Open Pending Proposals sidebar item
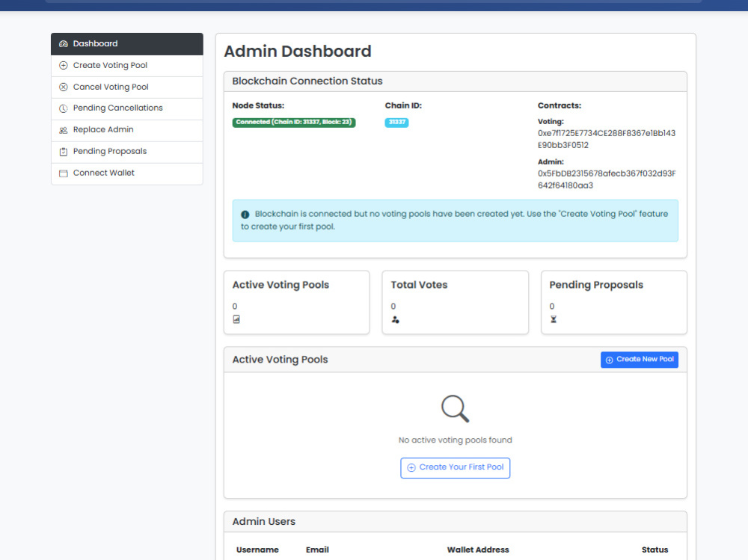748x560 pixels. click(127, 152)
